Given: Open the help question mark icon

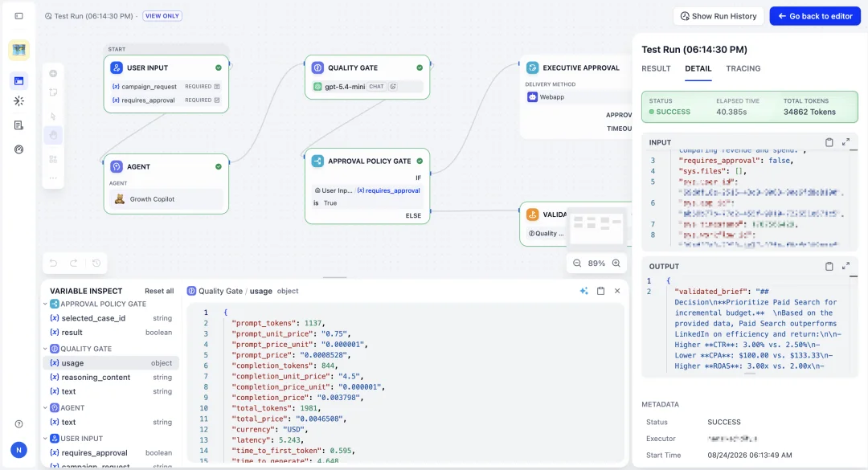Looking at the screenshot, I should pos(18,424).
